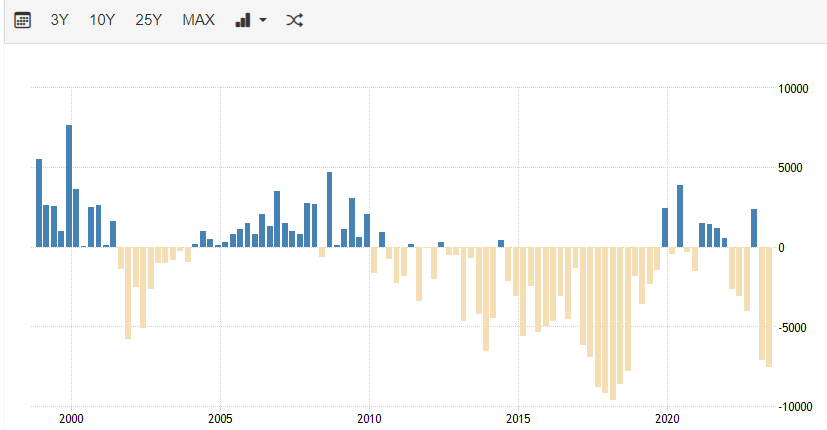Click the lone blue bar in 2023
Viewport: 827px width, 430px height.
pos(754,228)
